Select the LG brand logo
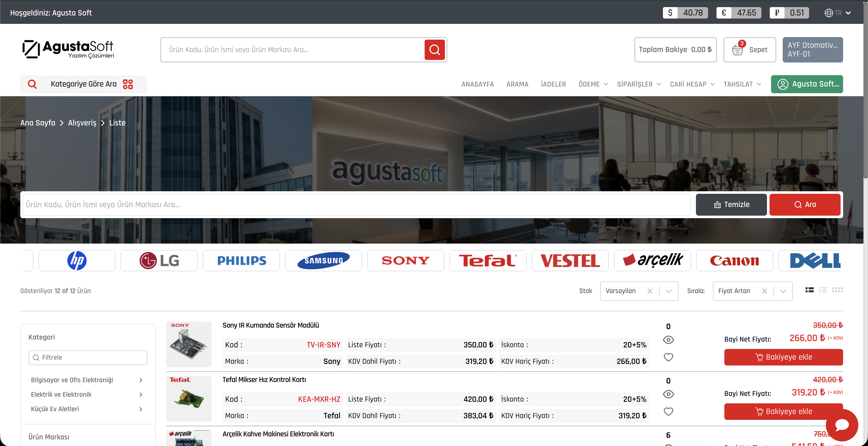Viewport: 868px width, 446px height. coord(159,261)
